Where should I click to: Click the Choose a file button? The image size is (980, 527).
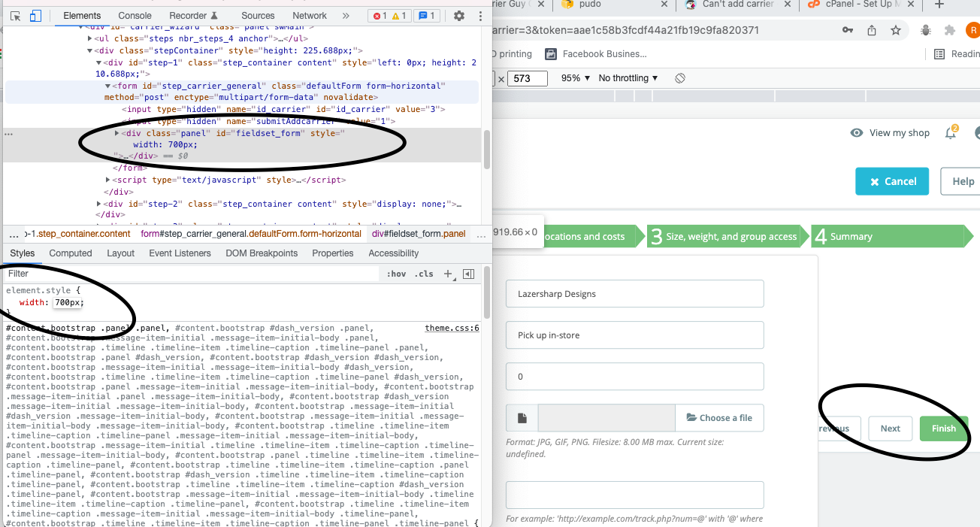coord(719,418)
